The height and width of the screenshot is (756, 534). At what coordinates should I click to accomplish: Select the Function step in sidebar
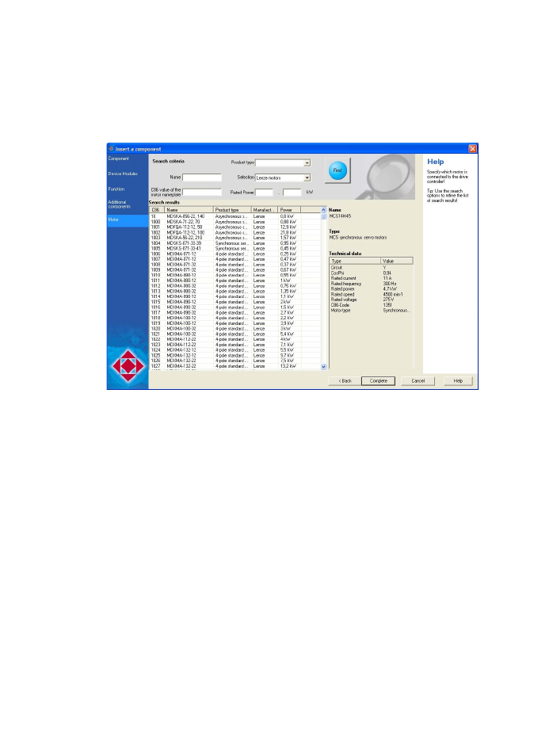116,189
